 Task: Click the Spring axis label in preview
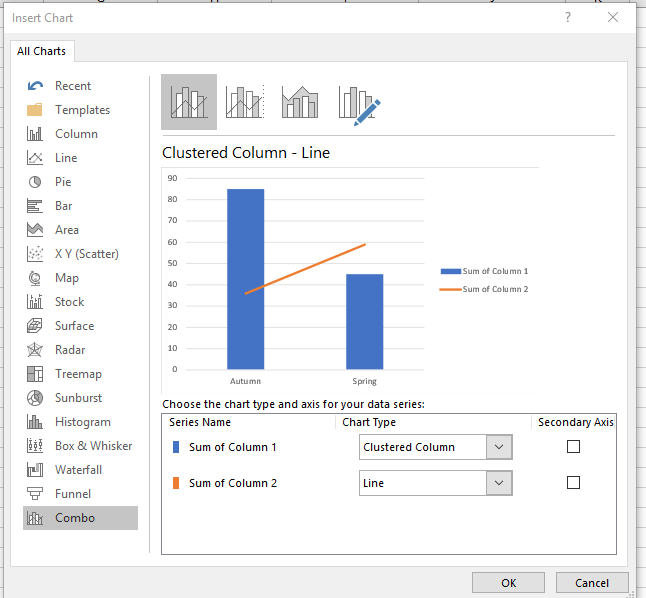click(364, 381)
